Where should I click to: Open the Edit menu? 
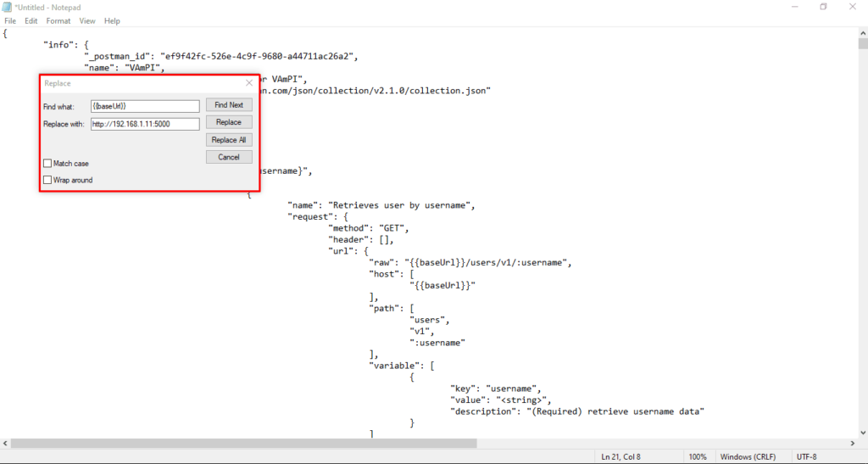31,21
